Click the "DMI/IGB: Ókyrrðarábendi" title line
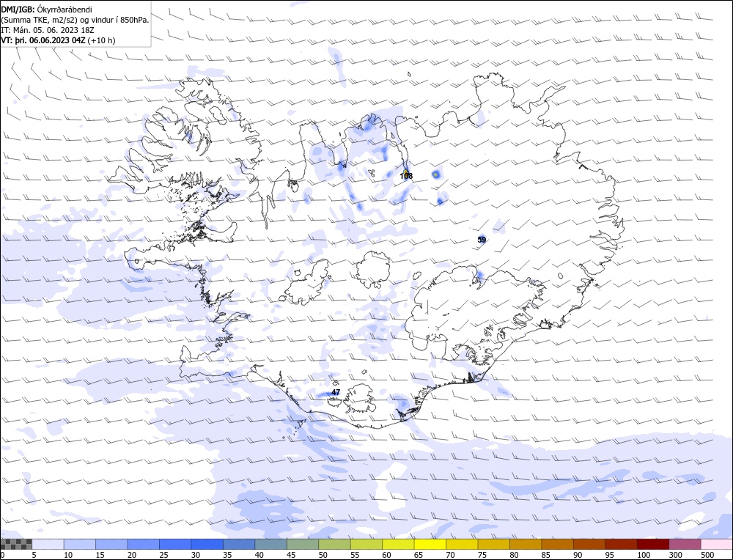 (46, 10)
